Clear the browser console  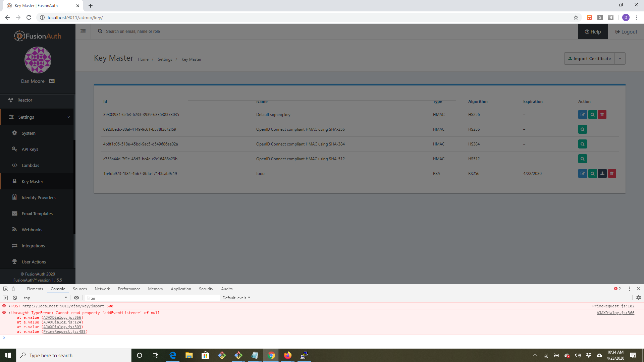15,298
